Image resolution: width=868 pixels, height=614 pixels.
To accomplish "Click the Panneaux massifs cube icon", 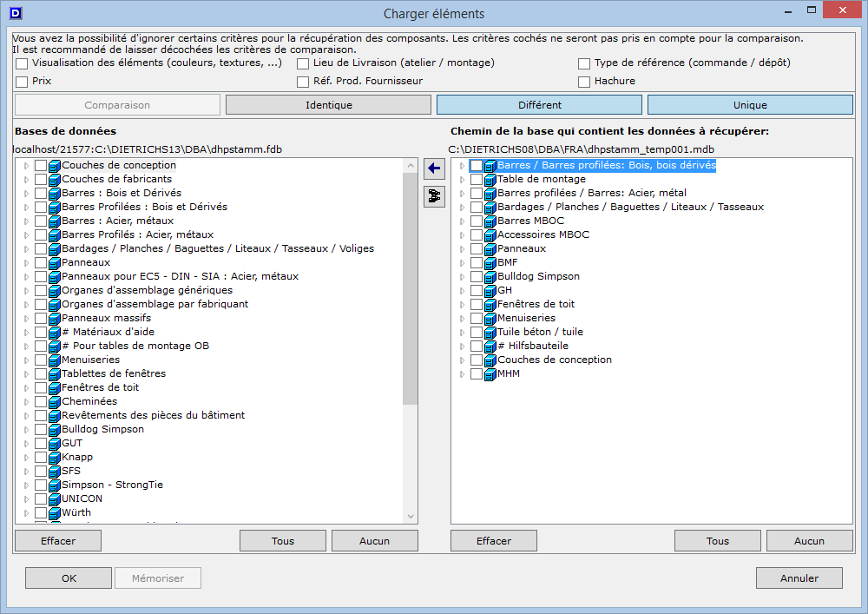I will tap(54, 318).
